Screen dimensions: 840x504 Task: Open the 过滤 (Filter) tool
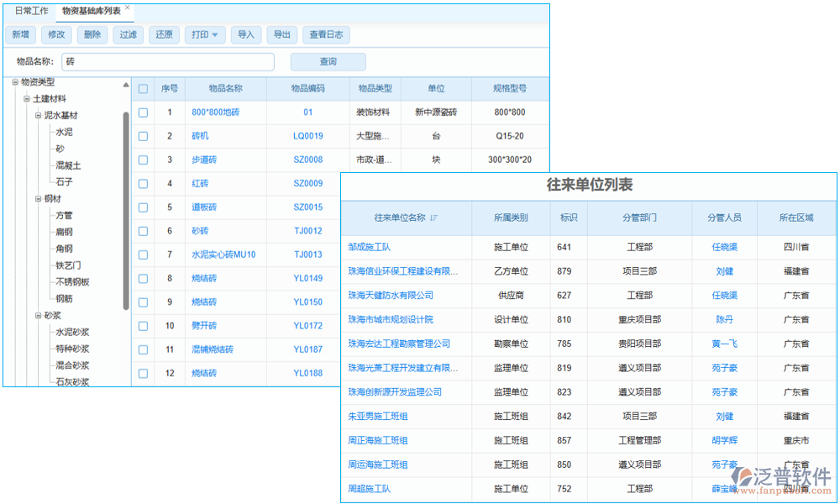pos(128,34)
